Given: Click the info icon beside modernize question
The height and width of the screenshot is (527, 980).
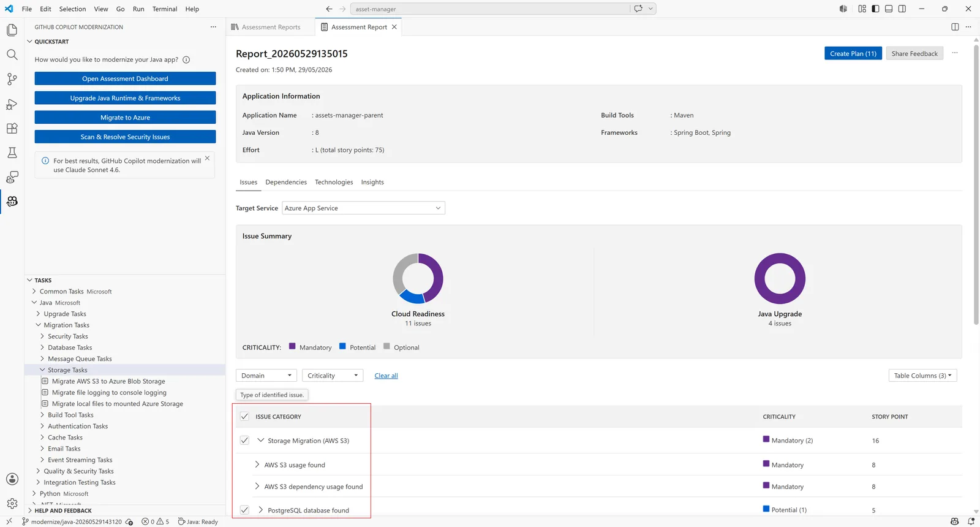Looking at the screenshot, I should click(186, 60).
